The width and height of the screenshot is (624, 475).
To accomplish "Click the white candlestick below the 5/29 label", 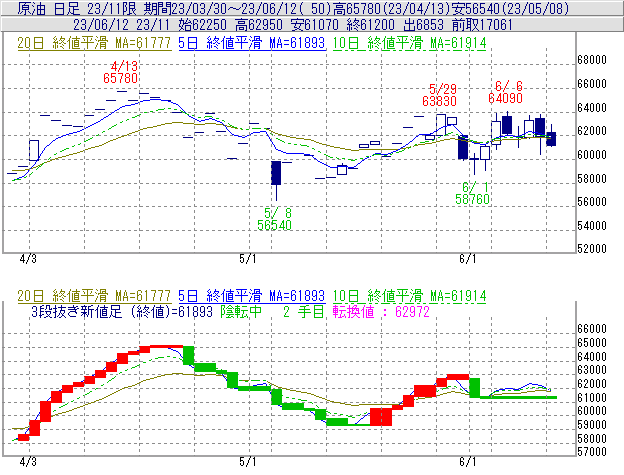I will (x=441, y=123).
